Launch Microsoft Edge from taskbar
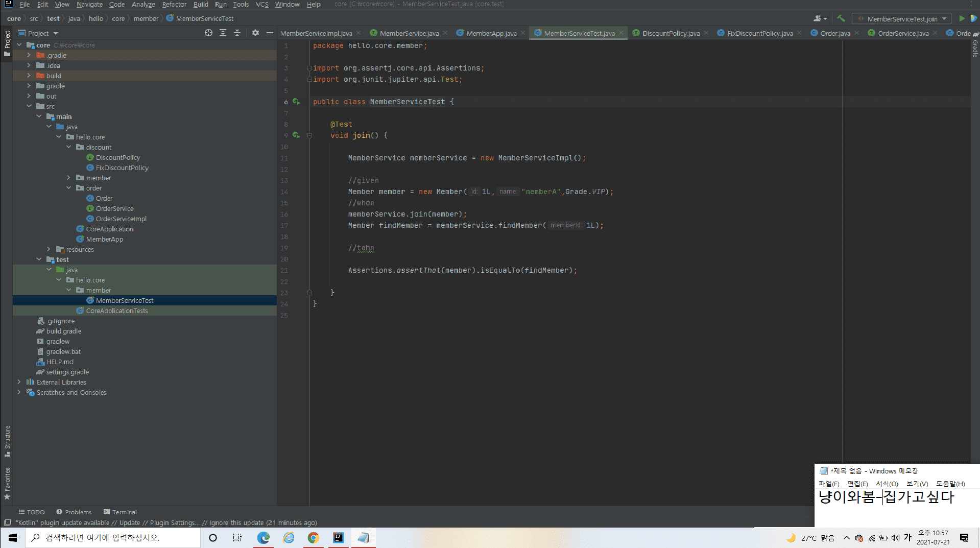980x548 pixels. point(263,538)
